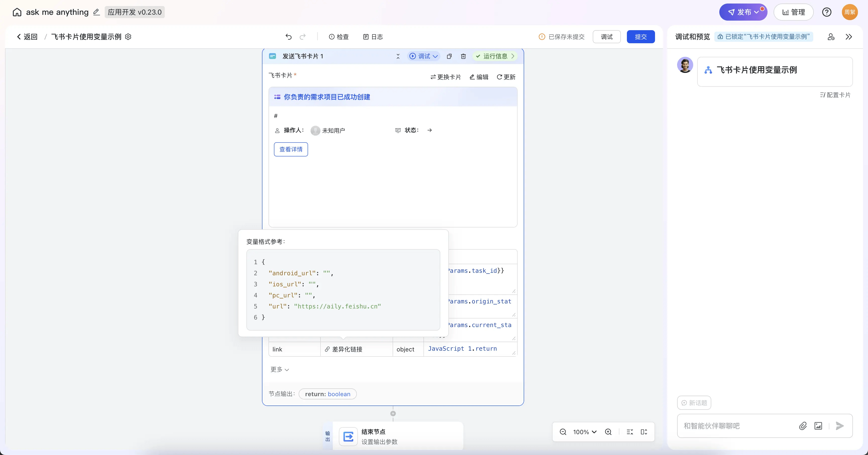This screenshot has height=455, width=868.
Task: Click return: boolean output tag
Action: [328, 394]
